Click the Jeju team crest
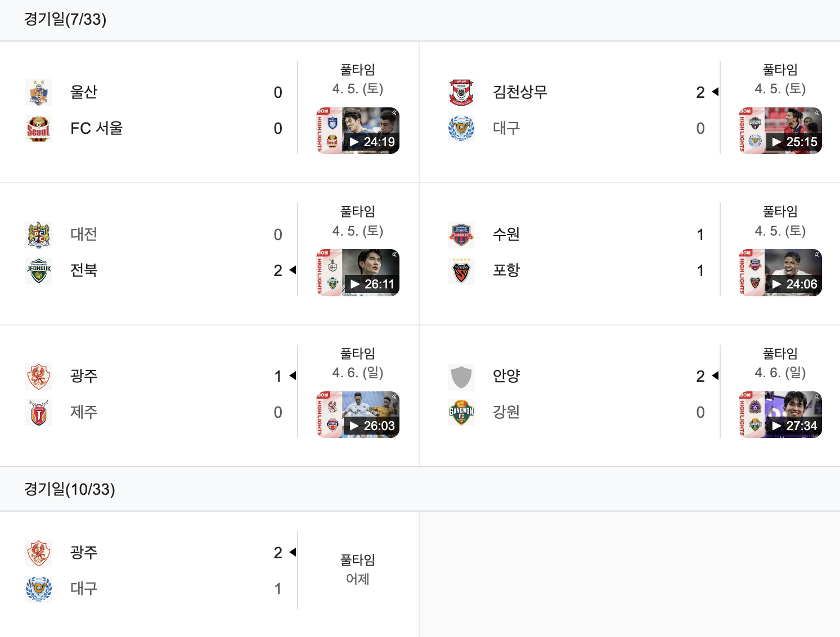Image resolution: width=840 pixels, height=637 pixels. point(39,413)
